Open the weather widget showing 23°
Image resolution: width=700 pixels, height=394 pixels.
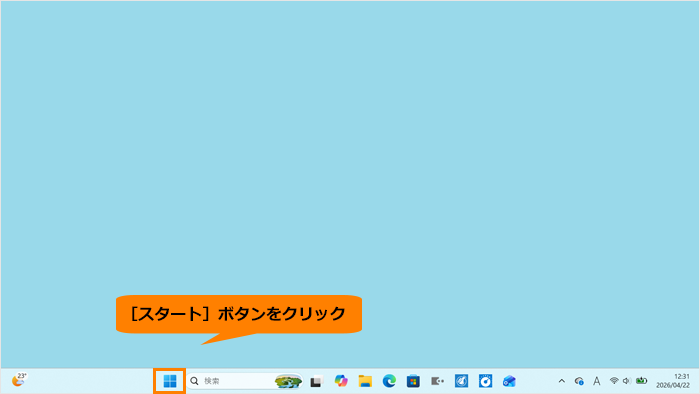[19, 380]
